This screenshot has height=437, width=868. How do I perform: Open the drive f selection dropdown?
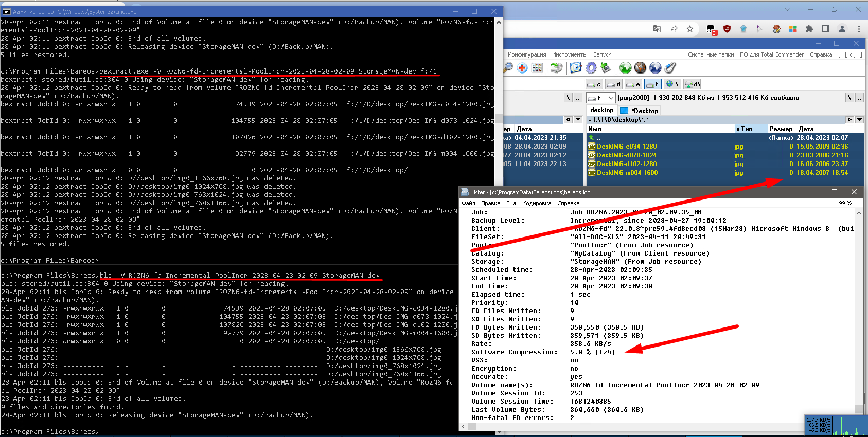click(611, 98)
